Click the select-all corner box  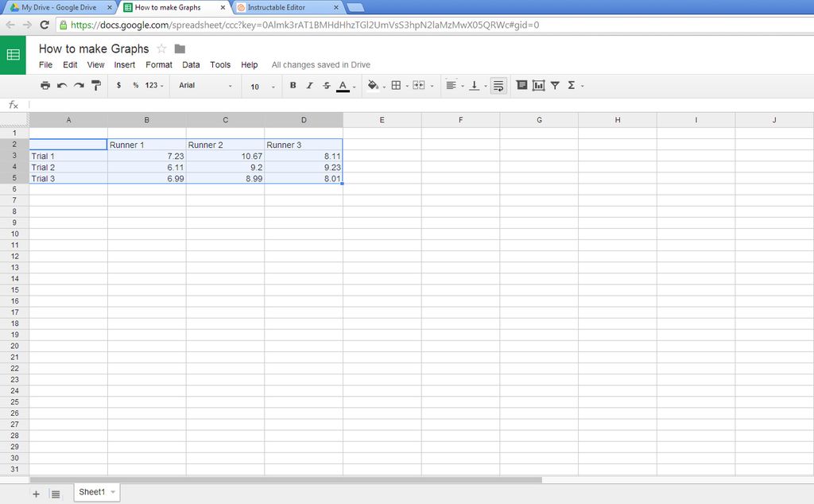[14, 120]
